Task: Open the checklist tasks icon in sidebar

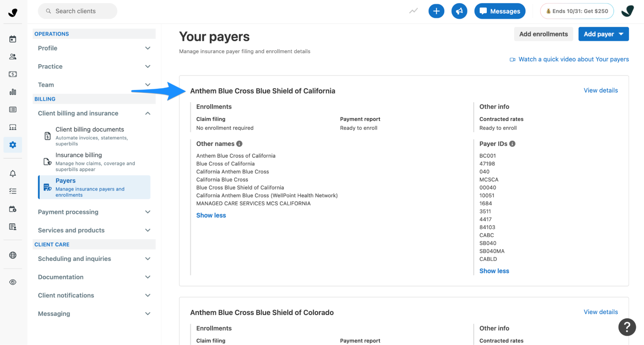Action: 13,191
